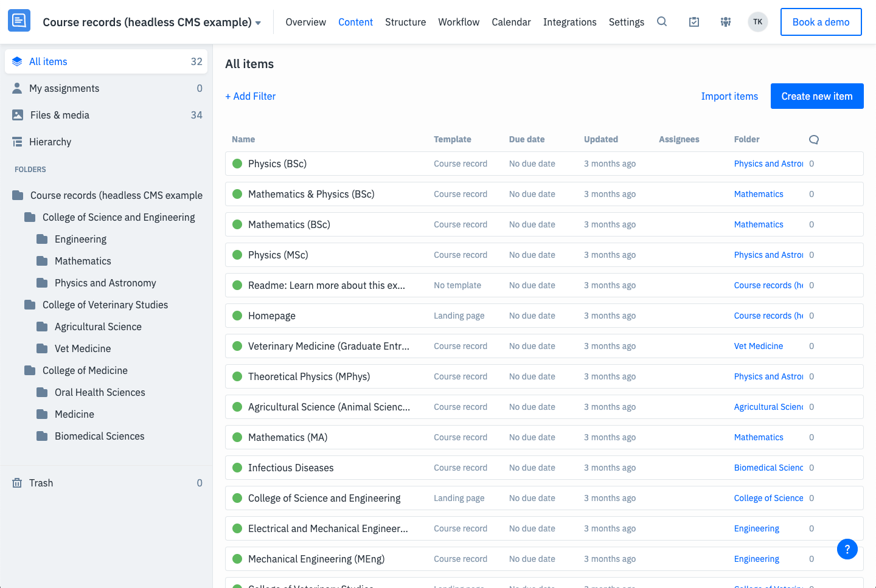Add a filter to the items list
This screenshot has height=588, width=876.
[x=251, y=96]
